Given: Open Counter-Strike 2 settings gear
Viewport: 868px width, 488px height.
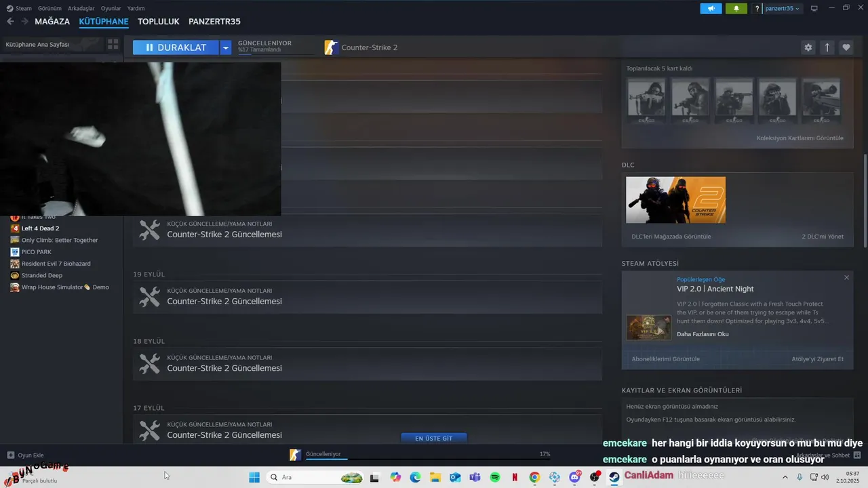Looking at the screenshot, I should coord(808,47).
